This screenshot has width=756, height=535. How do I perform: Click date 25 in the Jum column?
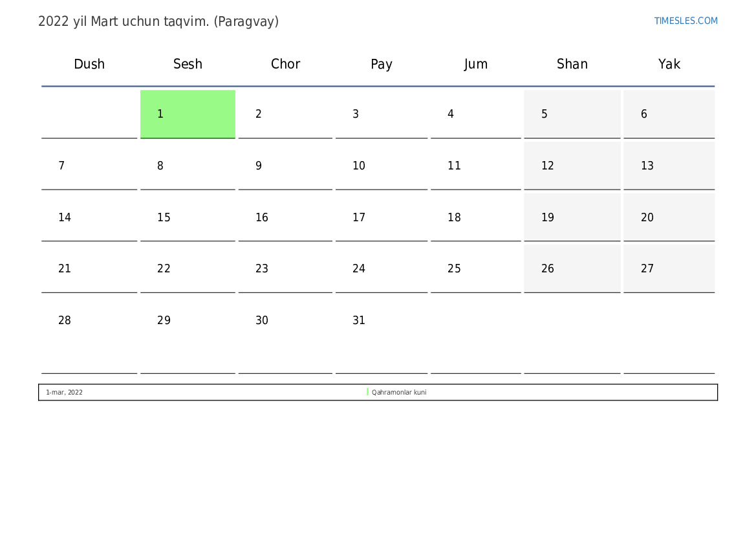click(475, 268)
